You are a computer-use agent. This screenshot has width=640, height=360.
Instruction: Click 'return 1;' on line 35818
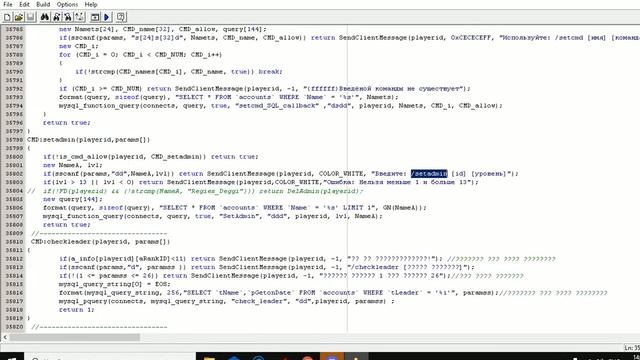(77, 310)
